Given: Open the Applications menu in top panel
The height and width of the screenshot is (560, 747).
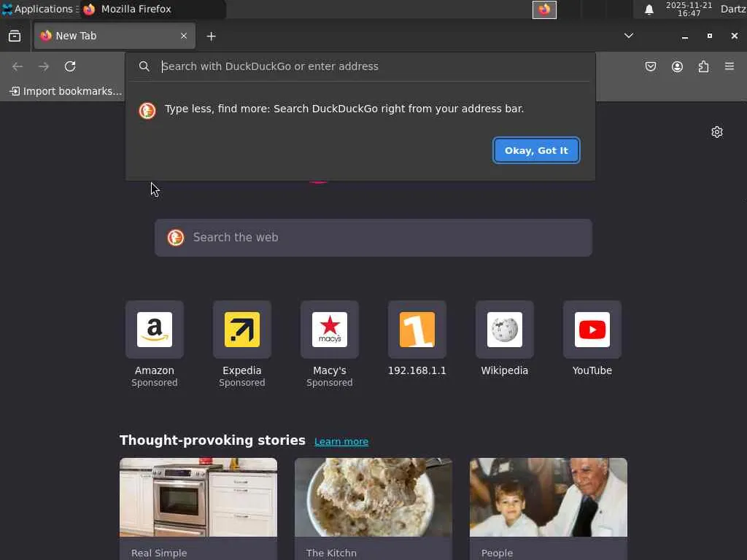Looking at the screenshot, I should pyautogui.click(x=40, y=9).
